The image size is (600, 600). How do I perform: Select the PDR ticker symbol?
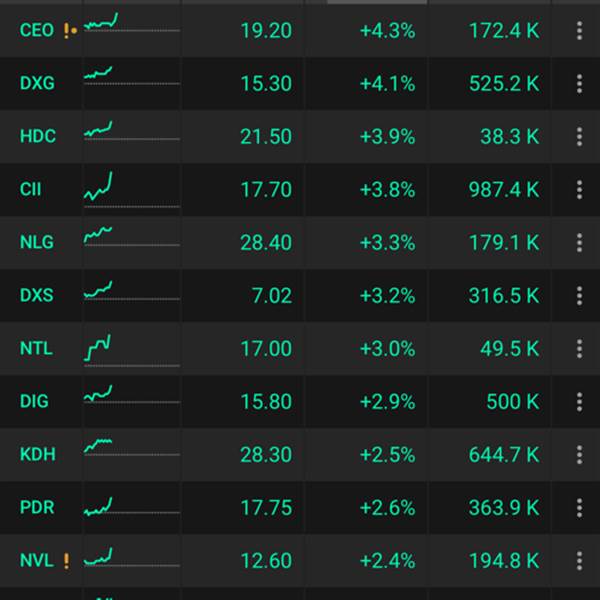pos(37,507)
